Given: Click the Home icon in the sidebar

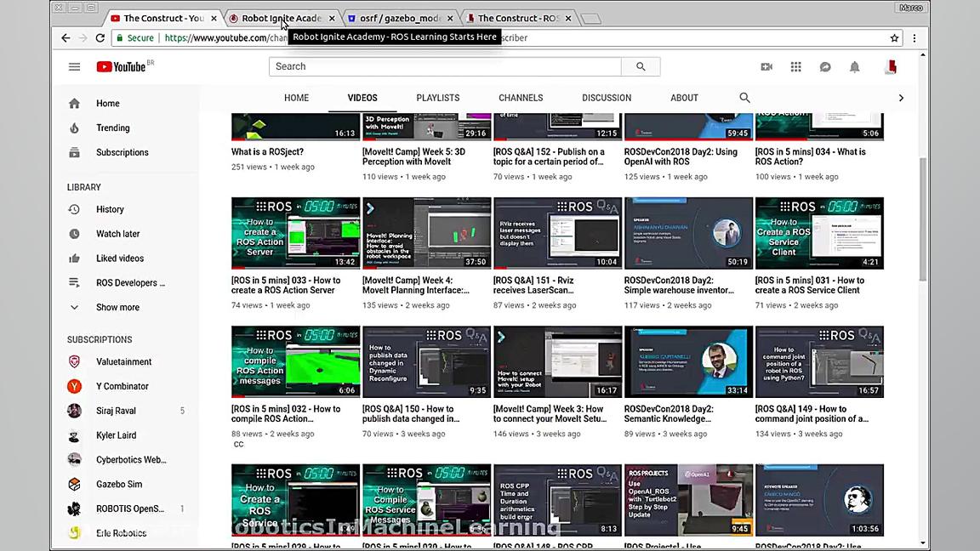Looking at the screenshot, I should (x=74, y=103).
